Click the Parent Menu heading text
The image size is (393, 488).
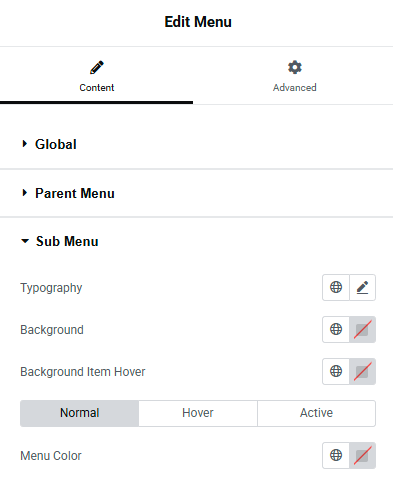(75, 193)
